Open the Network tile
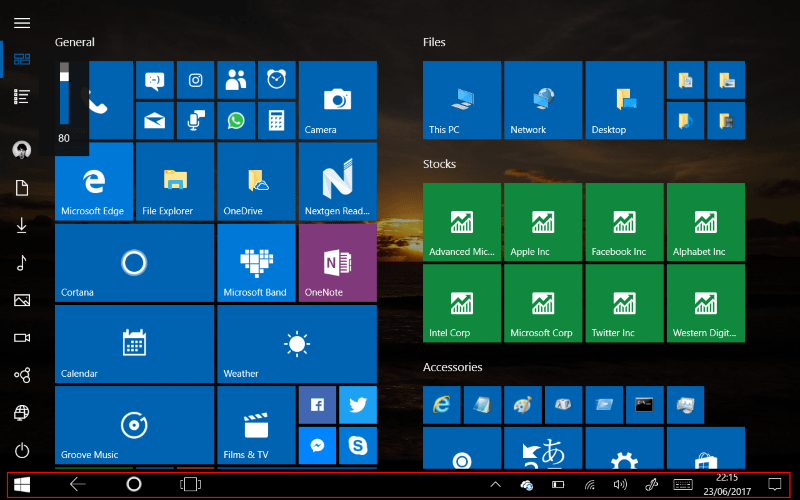This screenshot has width=800, height=500. pos(543,100)
